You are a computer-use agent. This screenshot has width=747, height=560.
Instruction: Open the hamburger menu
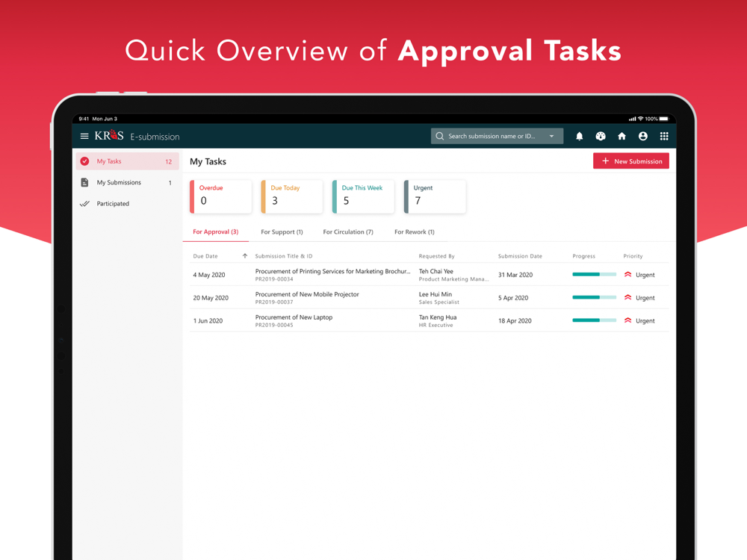point(84,136)
